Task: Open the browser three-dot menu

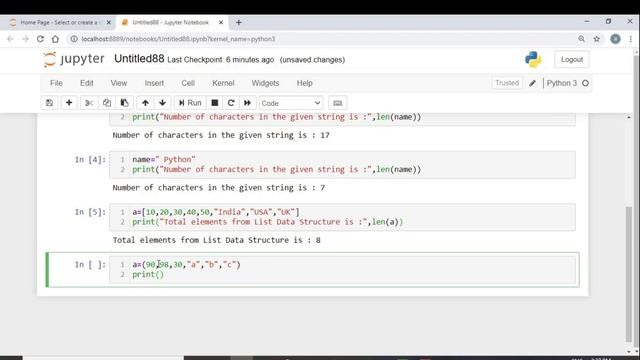Action: pos(631,39)
